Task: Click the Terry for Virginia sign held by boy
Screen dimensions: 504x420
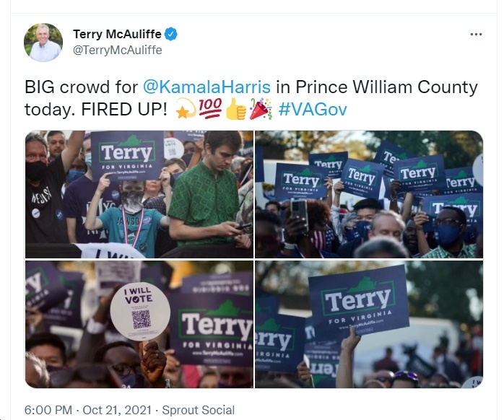Action: [x=127, y=156]
